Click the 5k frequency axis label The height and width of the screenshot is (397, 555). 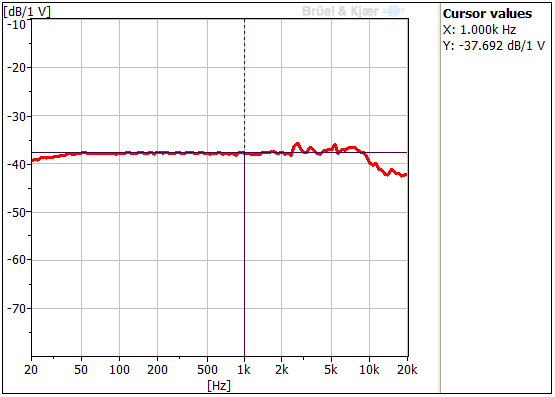coord(331,370)
